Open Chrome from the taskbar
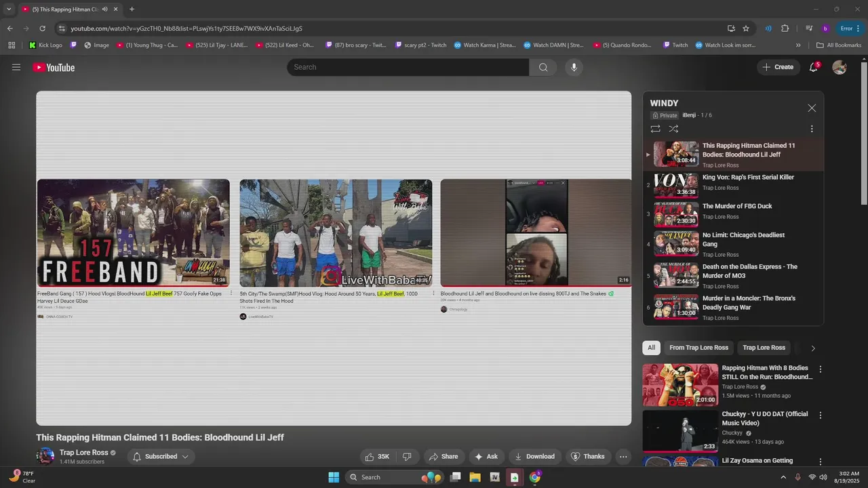 pos(534,477)
